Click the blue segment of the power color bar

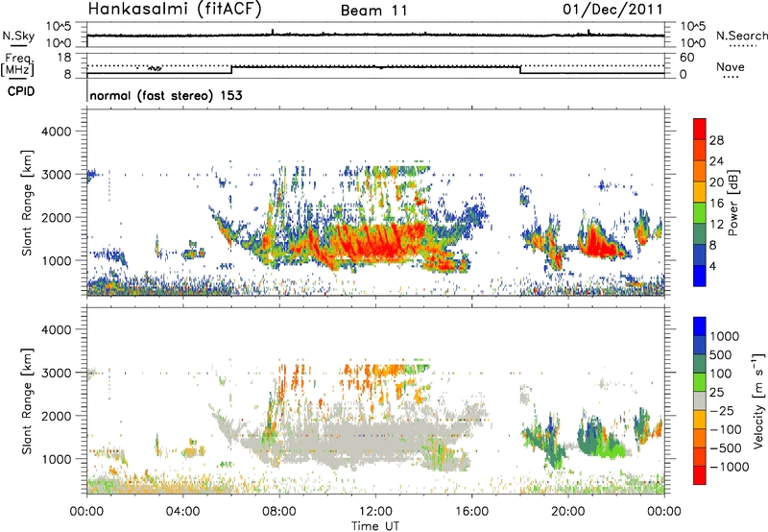pyautogui.click(x=699, y=277)
